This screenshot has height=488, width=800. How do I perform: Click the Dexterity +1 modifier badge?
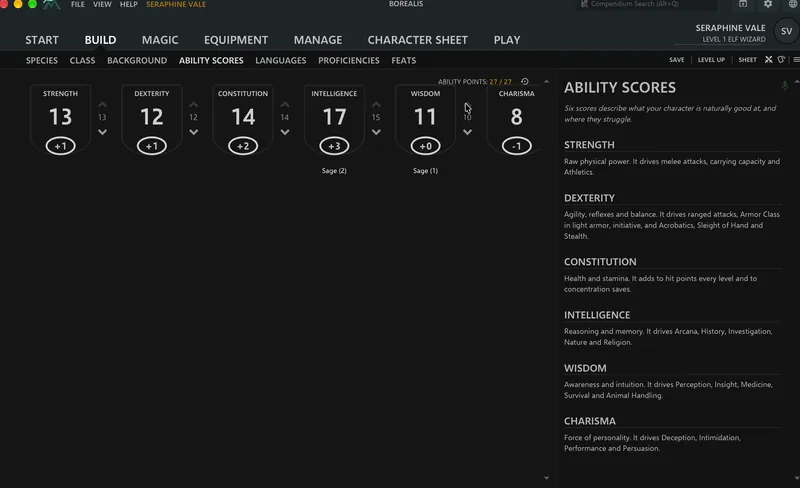[152, 146]
